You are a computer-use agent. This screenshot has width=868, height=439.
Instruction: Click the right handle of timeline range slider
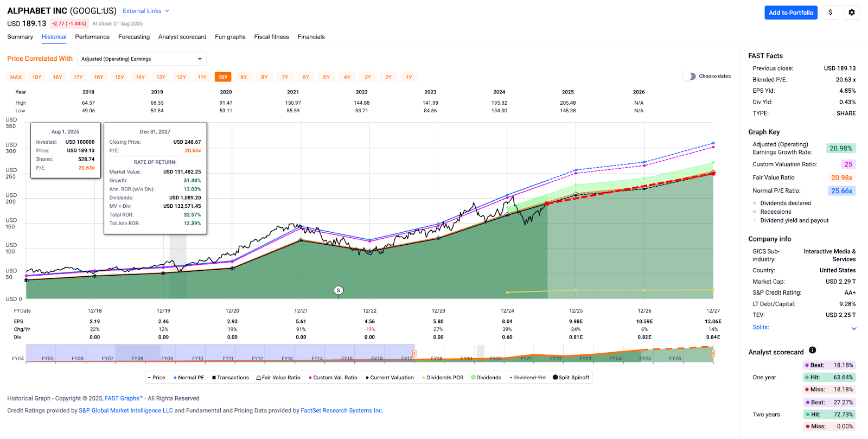tap(713, 353)
